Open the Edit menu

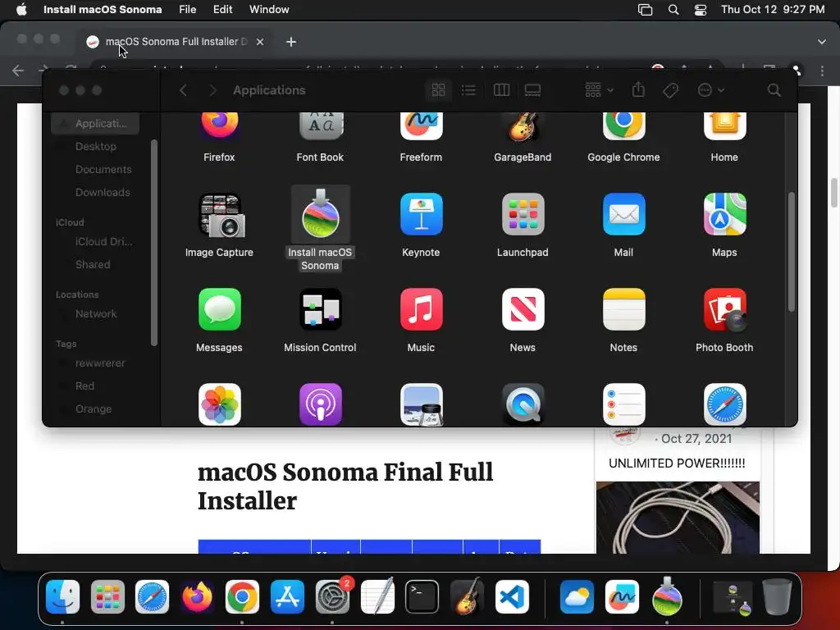[x=222, y=9]
